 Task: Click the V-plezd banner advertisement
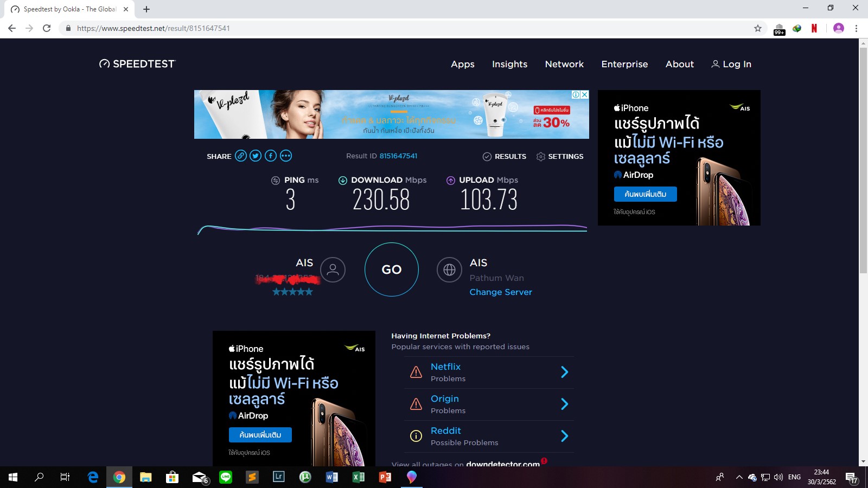pyautogui.click(x=391, y=114)
